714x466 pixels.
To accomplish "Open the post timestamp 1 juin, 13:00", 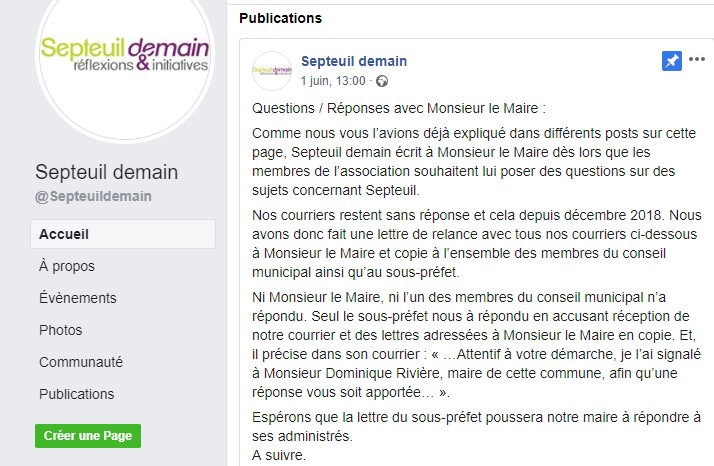I will pyautogui.click(x=334, y=80).
